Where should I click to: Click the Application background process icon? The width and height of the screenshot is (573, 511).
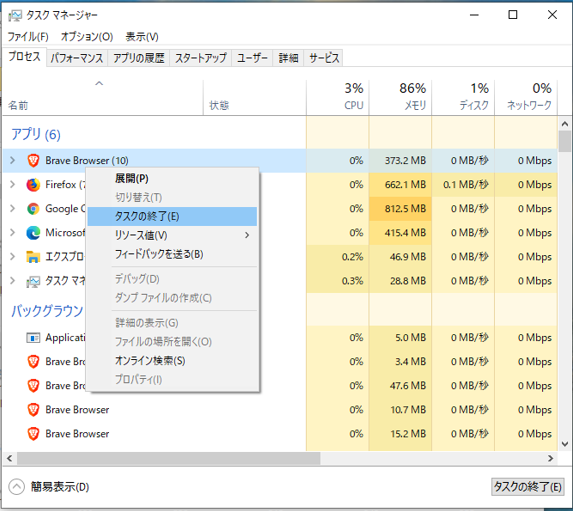(x=33, y=338)
